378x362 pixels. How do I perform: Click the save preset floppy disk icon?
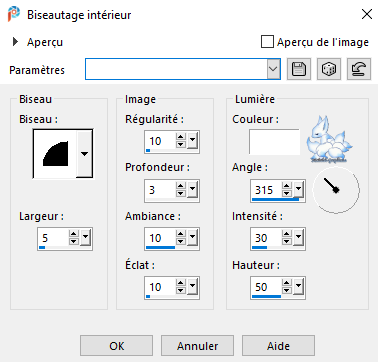click(299, 69)
